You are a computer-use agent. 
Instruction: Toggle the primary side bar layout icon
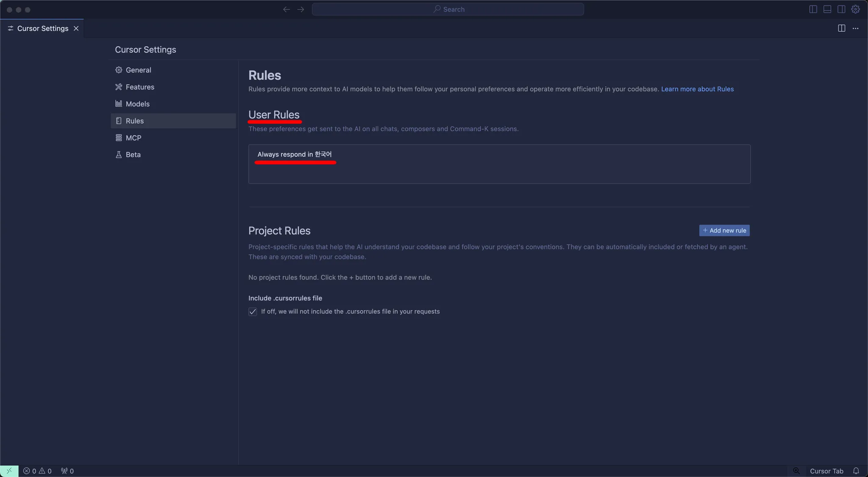[813, 9]
